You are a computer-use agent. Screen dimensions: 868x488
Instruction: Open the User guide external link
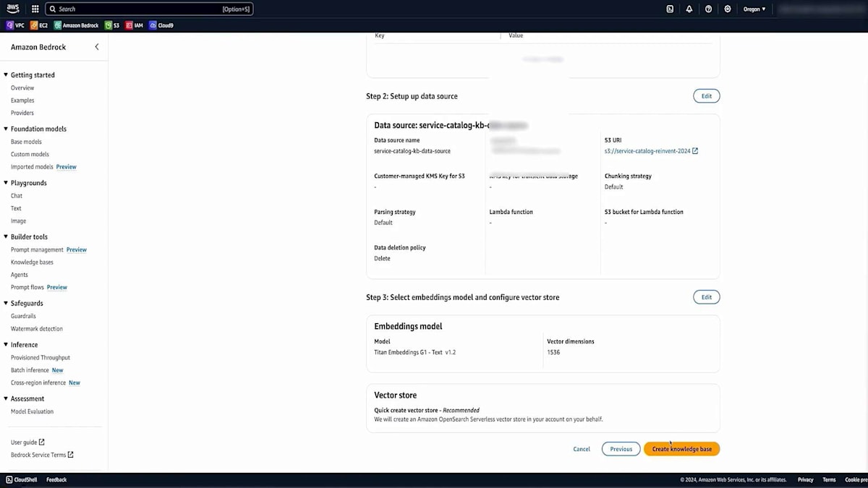(x=27, y=442)
